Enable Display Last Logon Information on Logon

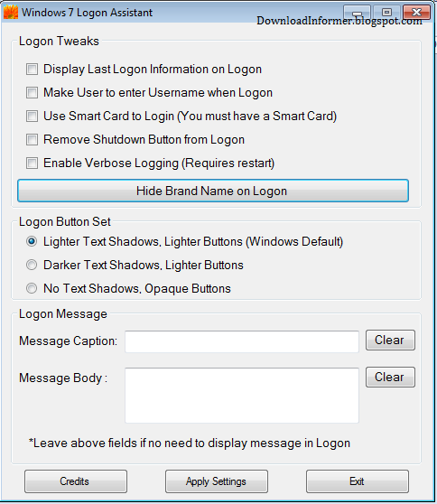32,70
